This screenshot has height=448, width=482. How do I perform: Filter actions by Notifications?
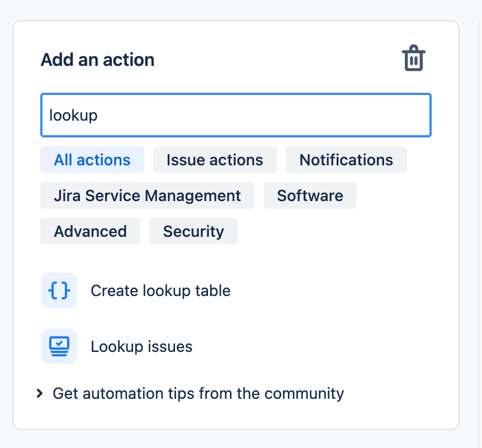pyautogui.click(x=346, y=160)
